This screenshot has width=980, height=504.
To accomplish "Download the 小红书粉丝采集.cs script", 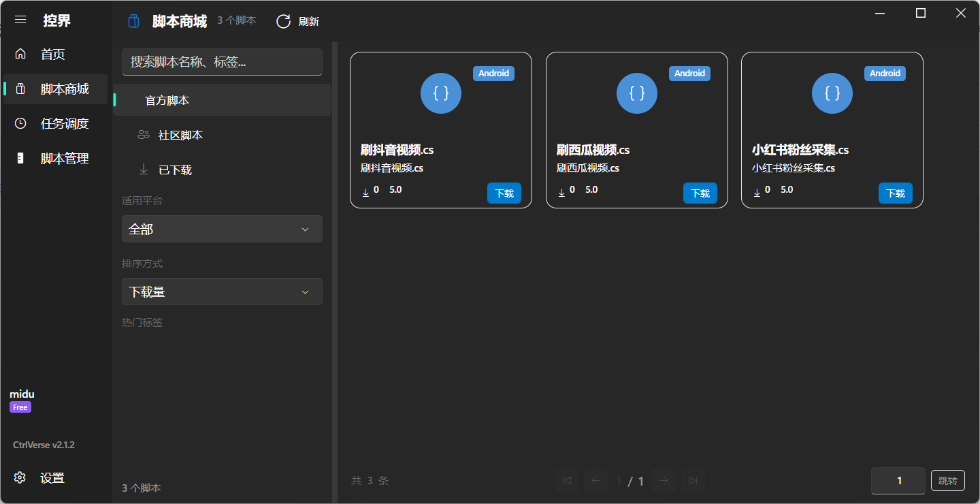I will (896, 193).
